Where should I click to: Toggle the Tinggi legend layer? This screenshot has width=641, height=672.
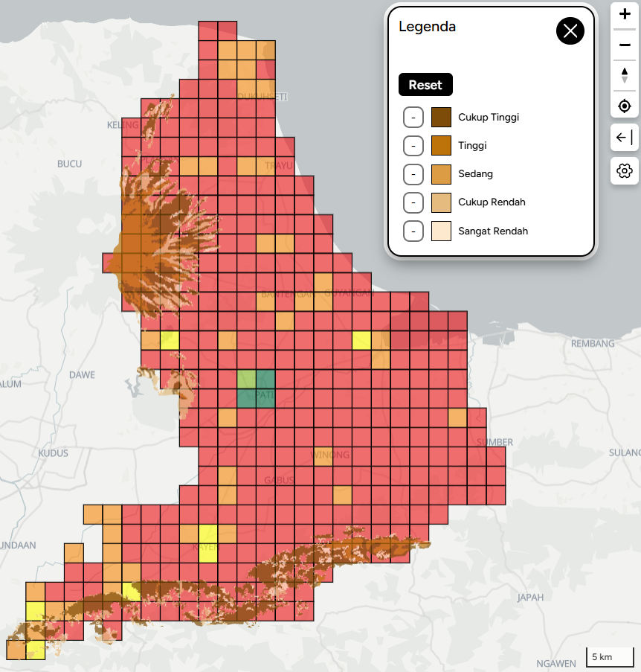pos(413,146)
